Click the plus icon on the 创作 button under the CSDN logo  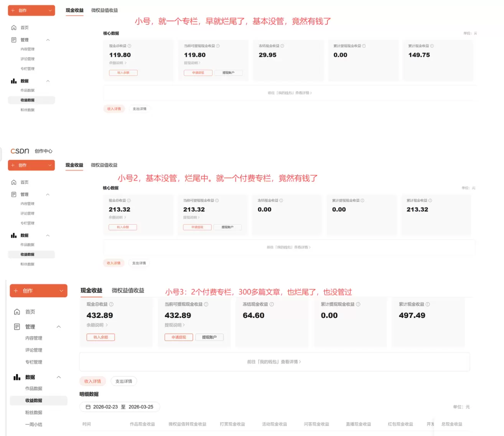point(13,165)
